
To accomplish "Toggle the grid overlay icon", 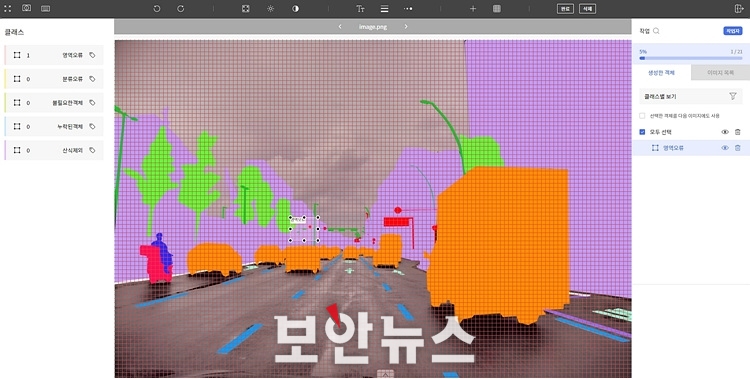I will [x=496, y=9].
